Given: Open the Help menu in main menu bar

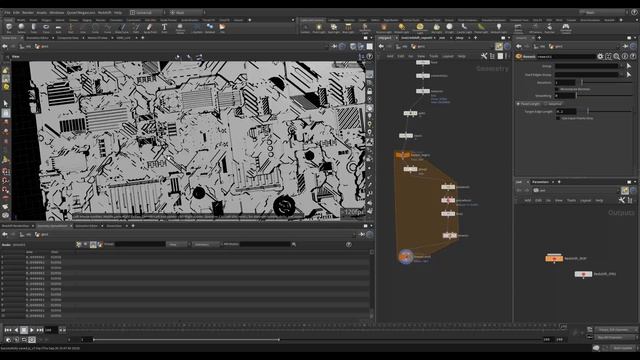Looking at the screenshot, I should [118, 13].
